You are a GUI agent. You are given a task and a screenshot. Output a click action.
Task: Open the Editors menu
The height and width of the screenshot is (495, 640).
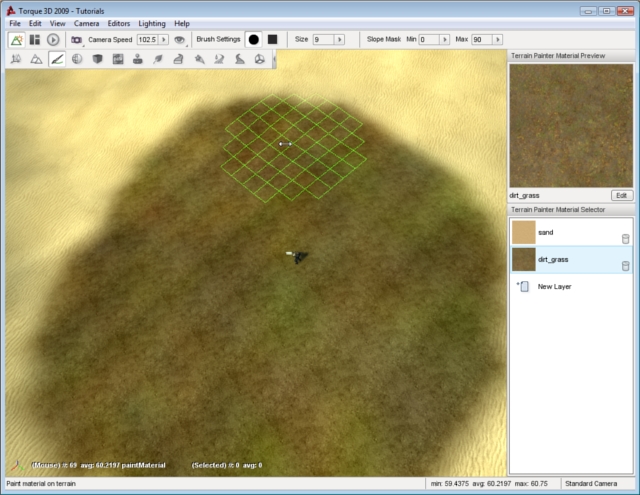119,23
